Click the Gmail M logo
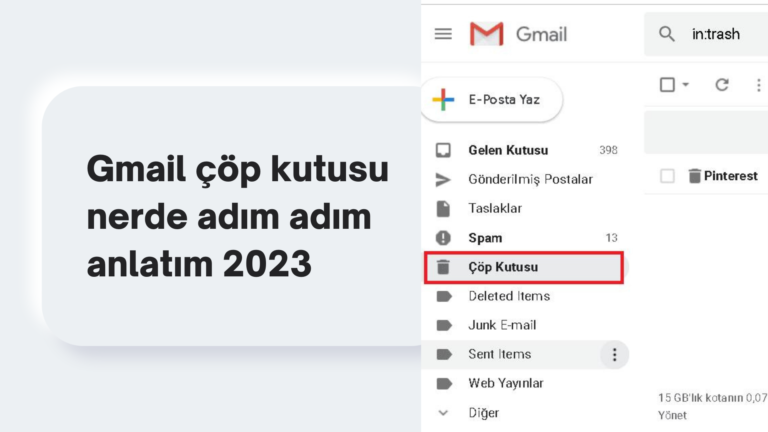This screenshot has width=768, height=432. point(486,34)
